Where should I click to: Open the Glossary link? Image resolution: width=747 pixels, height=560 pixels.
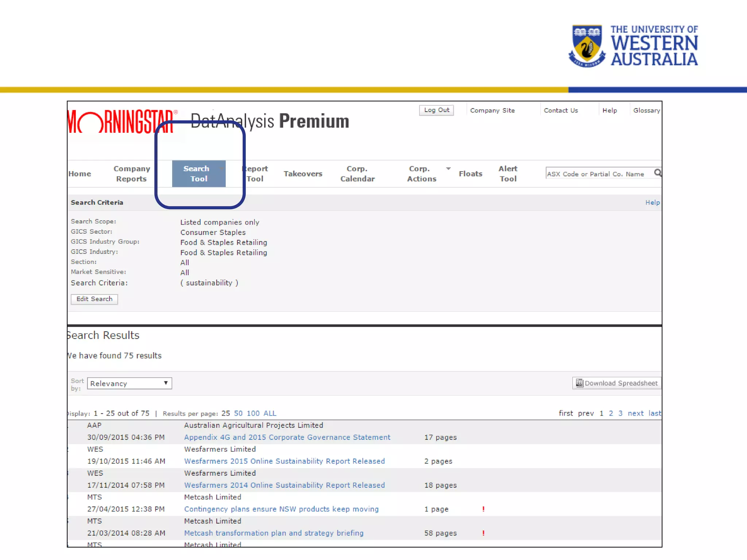(646, 110)
